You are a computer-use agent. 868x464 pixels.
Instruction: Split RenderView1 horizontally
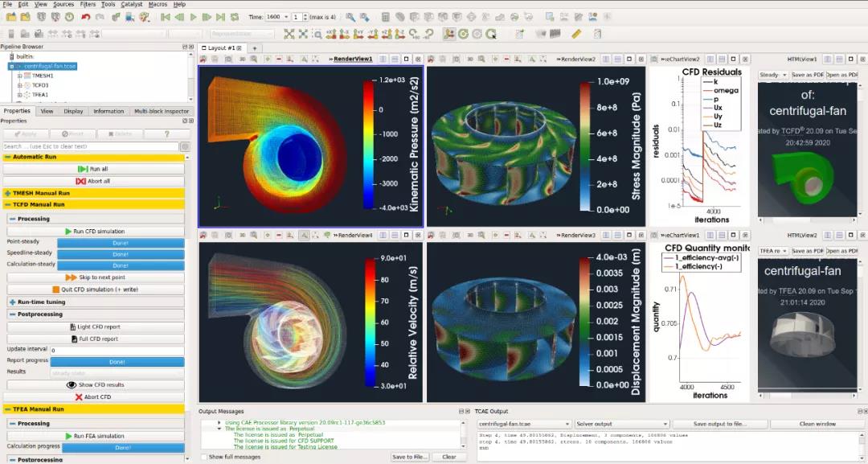point(383,59)
